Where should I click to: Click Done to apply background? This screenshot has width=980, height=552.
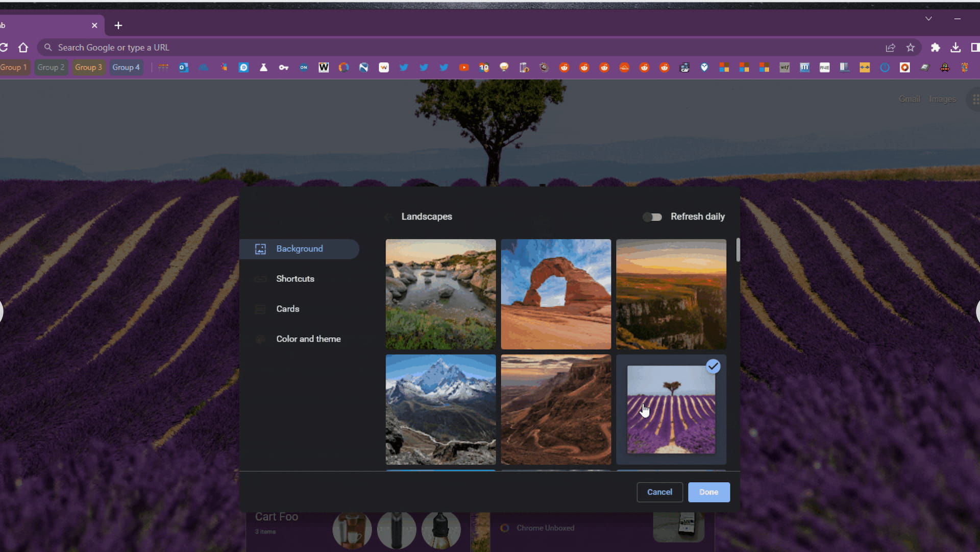pos(709,492)
